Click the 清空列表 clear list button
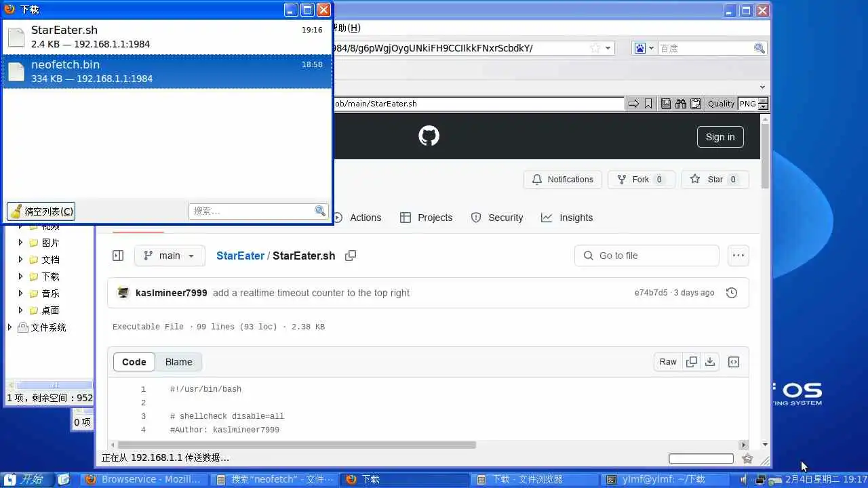The width and height of the screenshot is (868, 488). [41, 211]
